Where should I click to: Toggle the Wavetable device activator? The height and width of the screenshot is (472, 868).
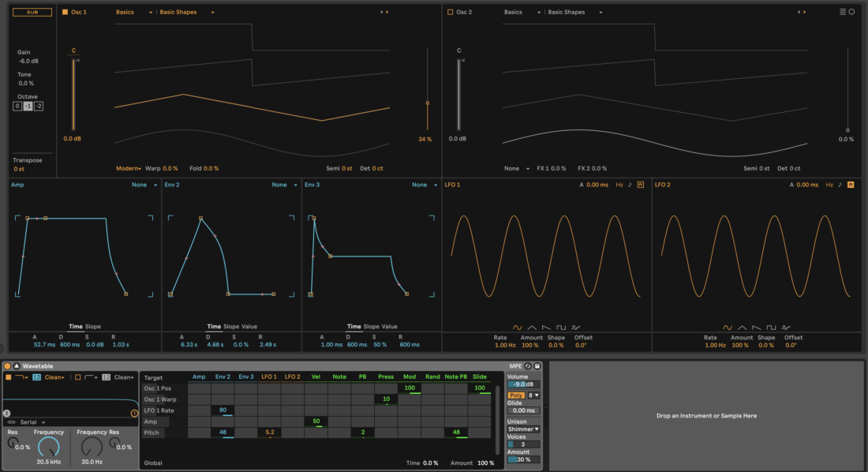(7, 365)
